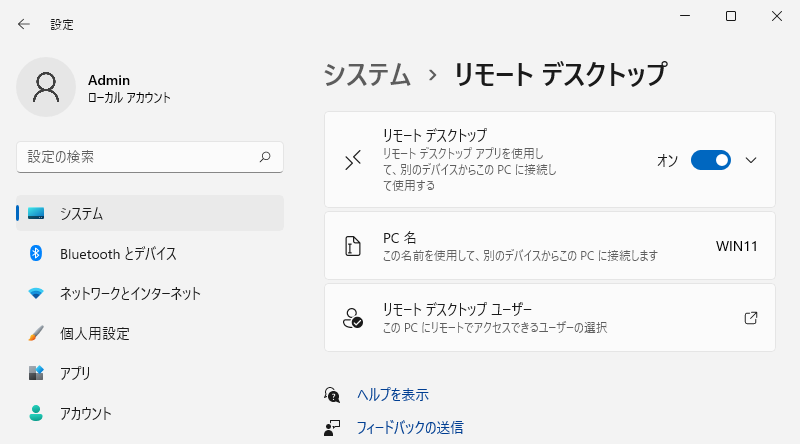
Task: Click the search magnifier icon
Action: pos(265,157)
